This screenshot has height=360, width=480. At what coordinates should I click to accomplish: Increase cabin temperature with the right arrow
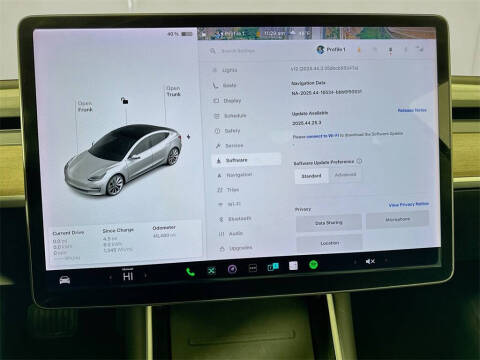tap(145, 275)
